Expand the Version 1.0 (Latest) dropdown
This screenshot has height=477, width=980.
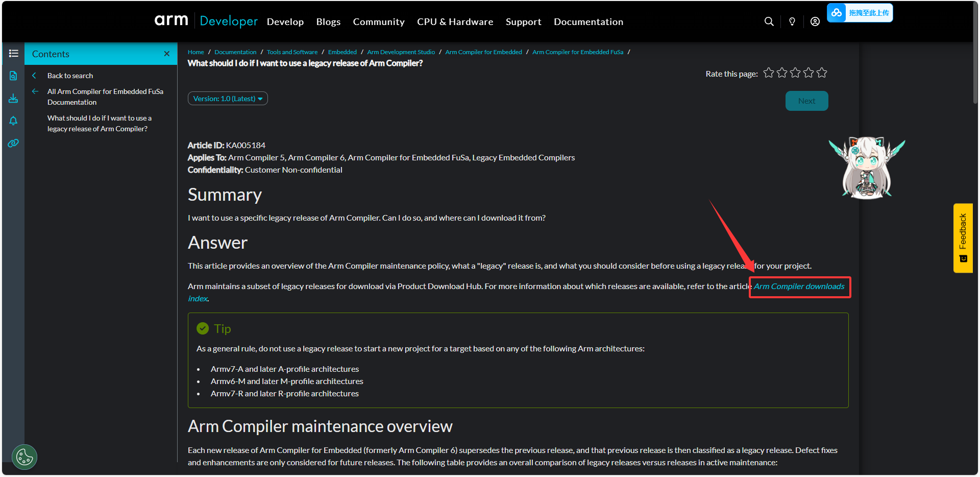pyautogui.click(x=228, y=99)
